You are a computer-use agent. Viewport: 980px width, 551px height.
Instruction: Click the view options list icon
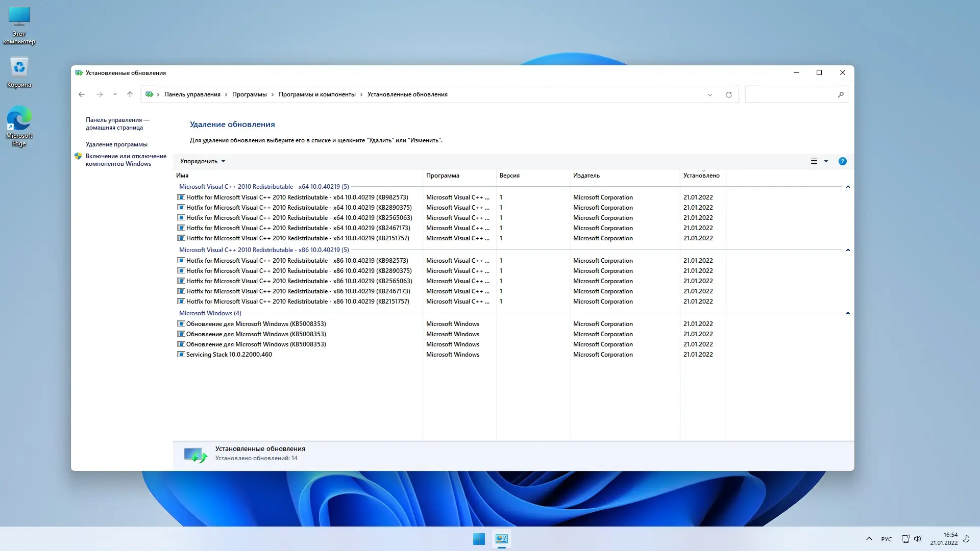click(814, 161)
